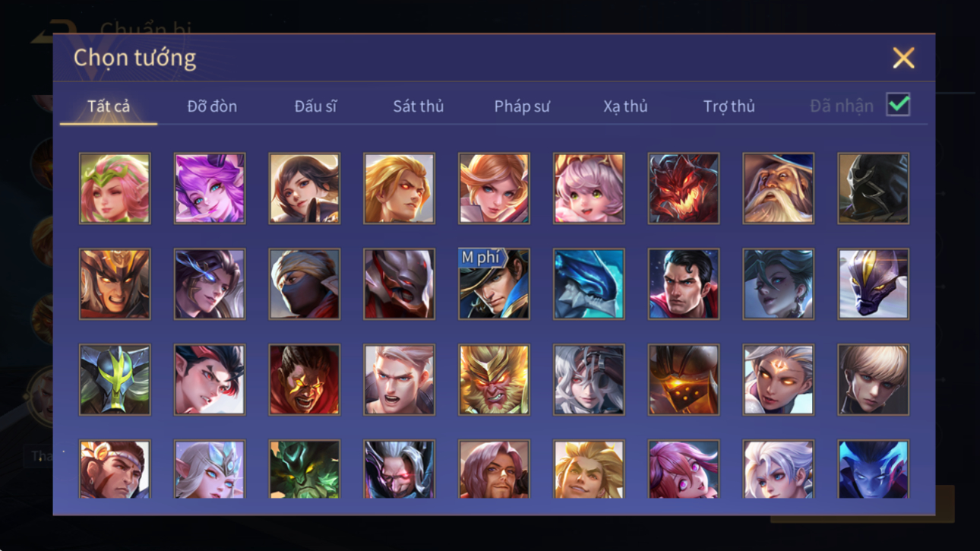Choose the pink-haired flower crown hero
This screenshot has height=551, width=980.
coord(115,188)
